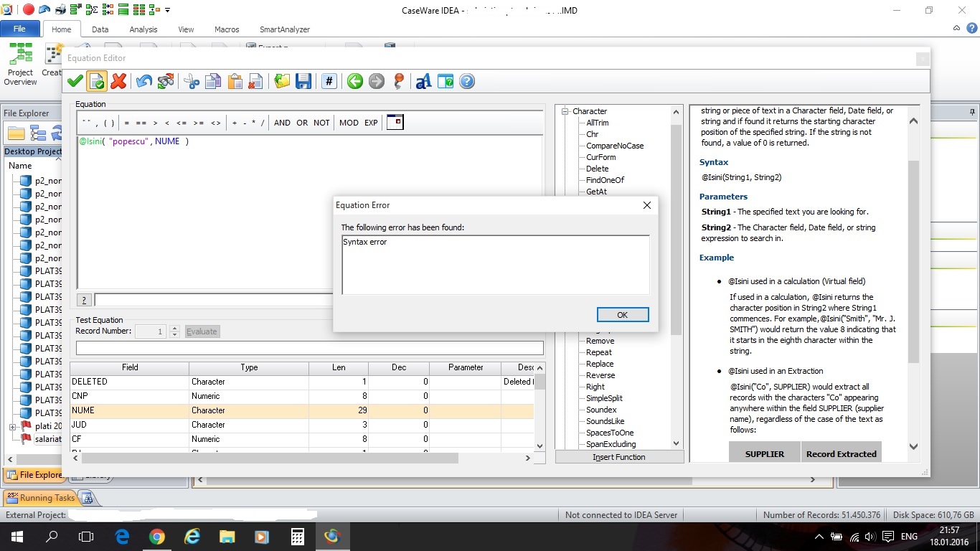The height and width of the screenshot is (551, 980).
Task: Click the red X cancel icon
Action: [x=119, y=82]
